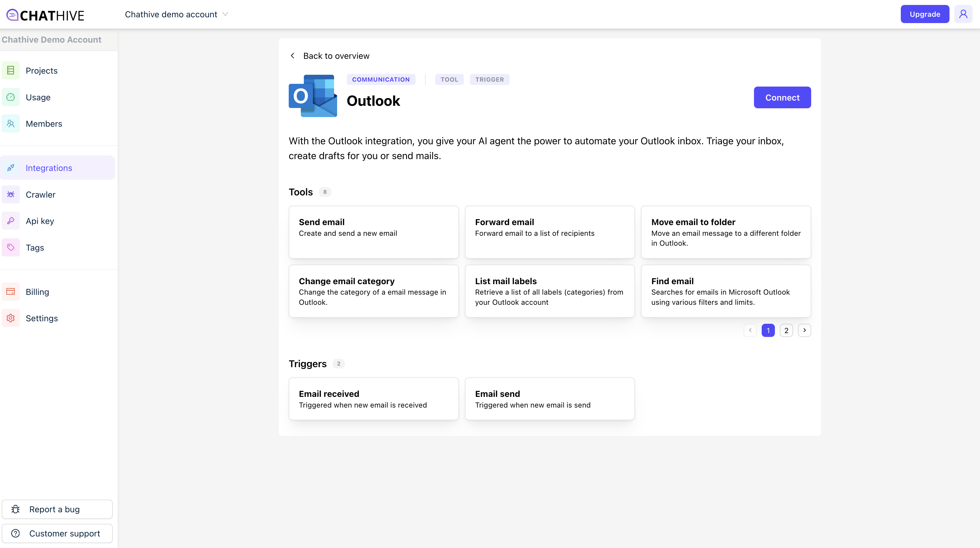Click the Connect button
Screen dimensions: 980x548
[x=782, y=98]
